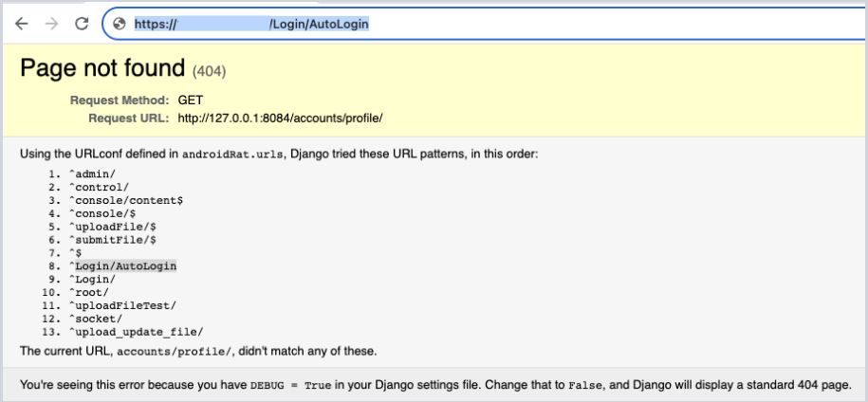Reload the page with the refresh icon
868x402 pixels.
[82, 25]
